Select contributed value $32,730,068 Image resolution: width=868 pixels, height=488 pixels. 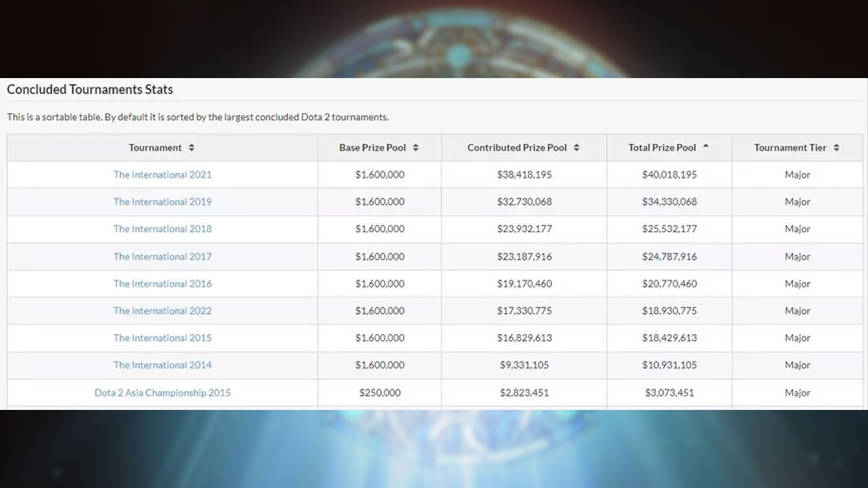[x=524, y=202]
